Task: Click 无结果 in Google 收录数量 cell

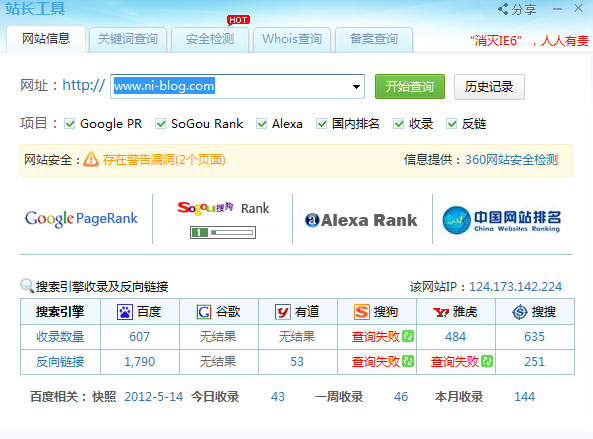Action: click(x=218, y=337)
